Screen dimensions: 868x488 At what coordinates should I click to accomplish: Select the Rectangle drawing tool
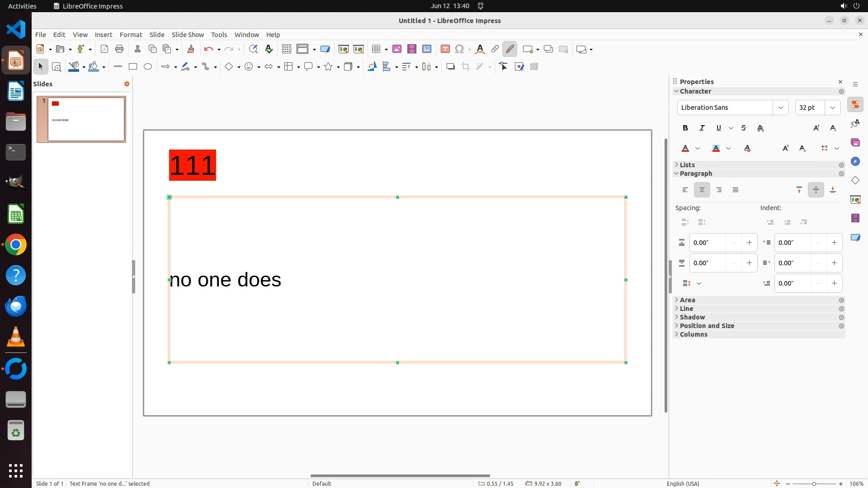point(132,67)
